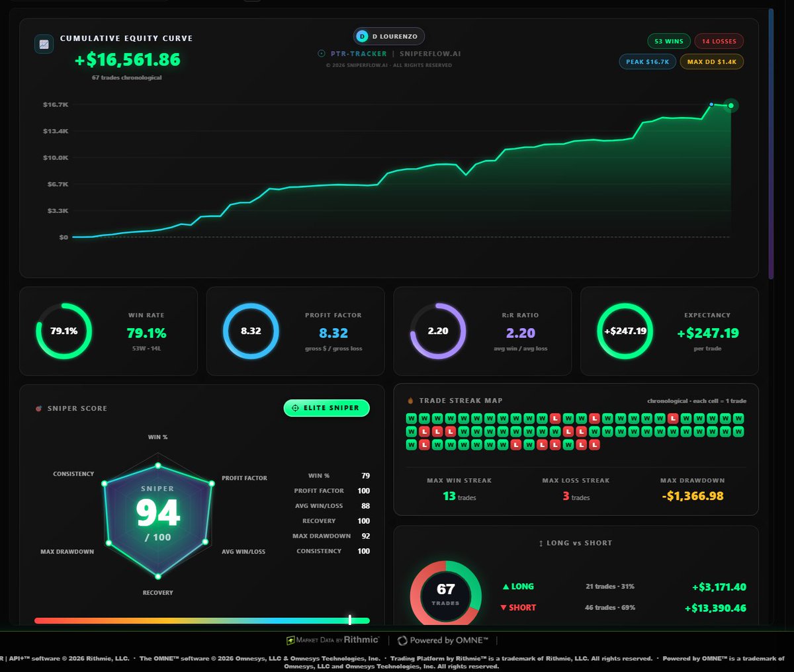
Task: Click the 53W - 14L text under Win Rate
Action: pyautogui.click(x=146, y=348)
